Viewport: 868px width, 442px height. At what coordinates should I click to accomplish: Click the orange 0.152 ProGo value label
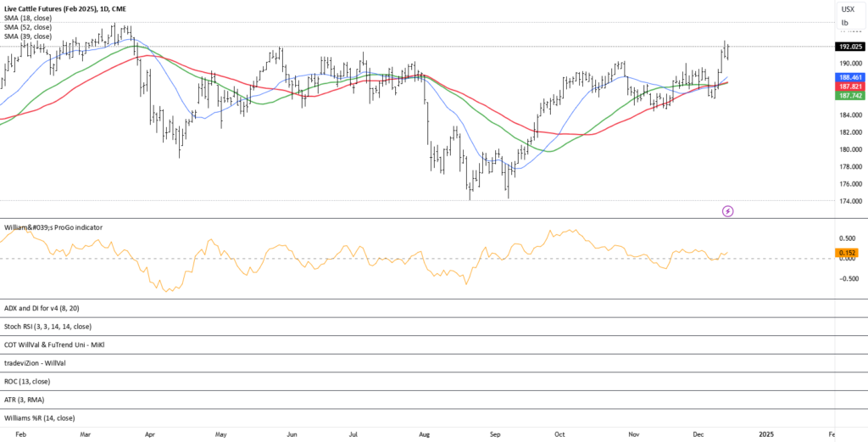(x=847, y=253)
